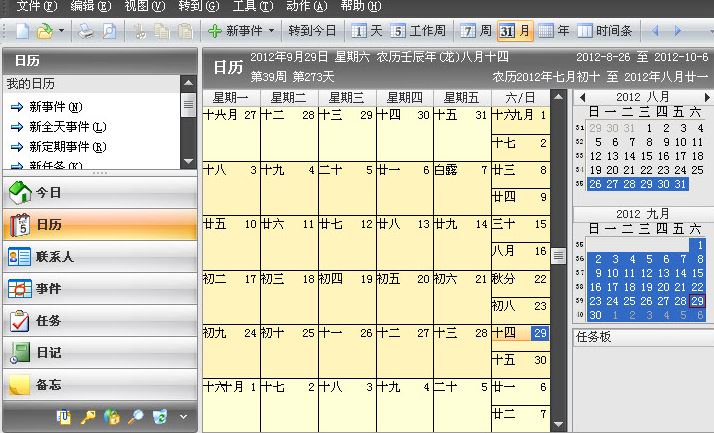Open the 今日 navigation pane

click(100, 193)
